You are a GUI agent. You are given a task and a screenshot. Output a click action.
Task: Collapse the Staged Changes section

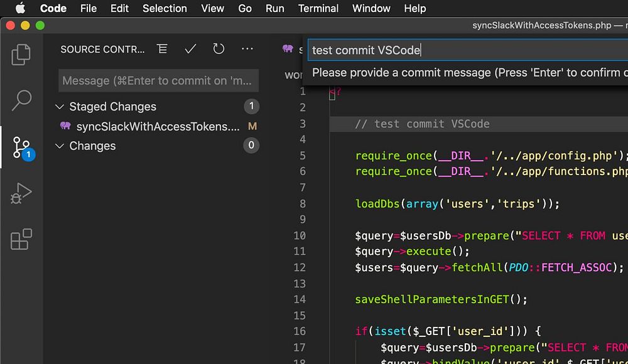point(60,107)
